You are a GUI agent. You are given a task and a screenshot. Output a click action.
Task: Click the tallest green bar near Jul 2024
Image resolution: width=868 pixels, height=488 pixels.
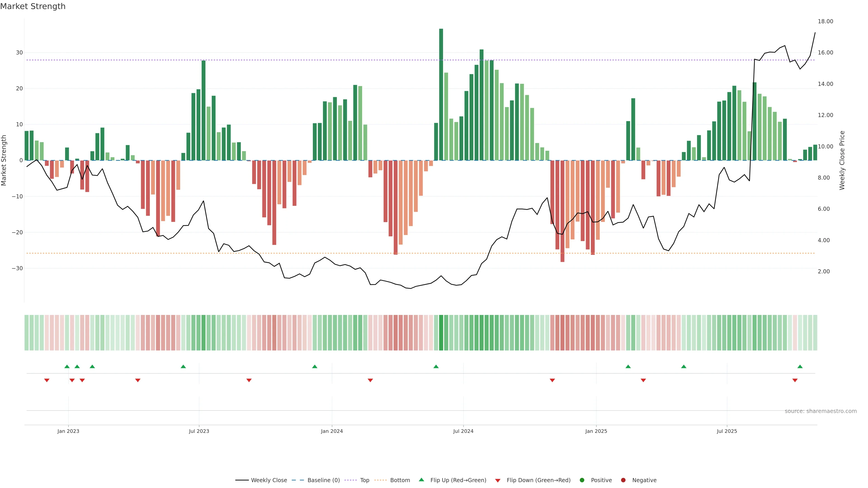point(441,94)
